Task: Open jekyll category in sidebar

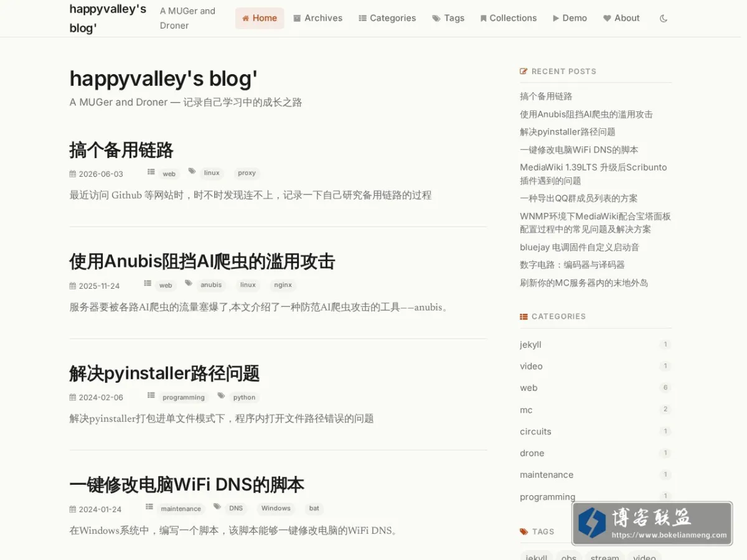Action: [530, 345]
